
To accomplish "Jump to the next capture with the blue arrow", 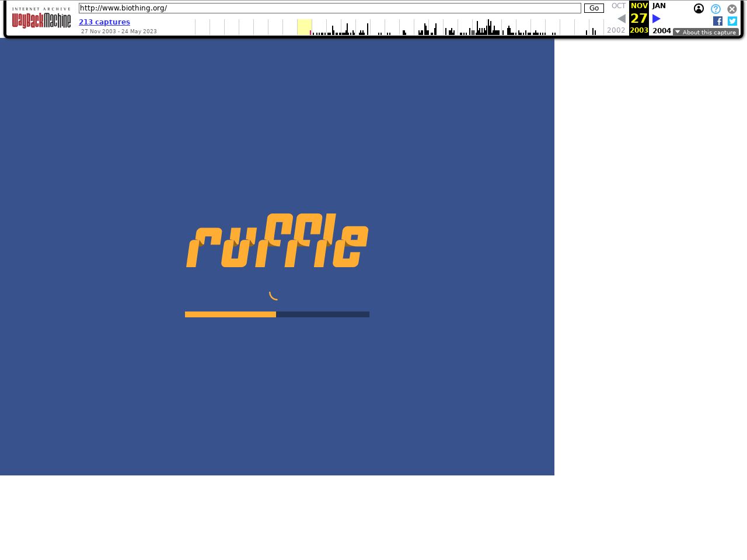I will click(x=656, y=19).
